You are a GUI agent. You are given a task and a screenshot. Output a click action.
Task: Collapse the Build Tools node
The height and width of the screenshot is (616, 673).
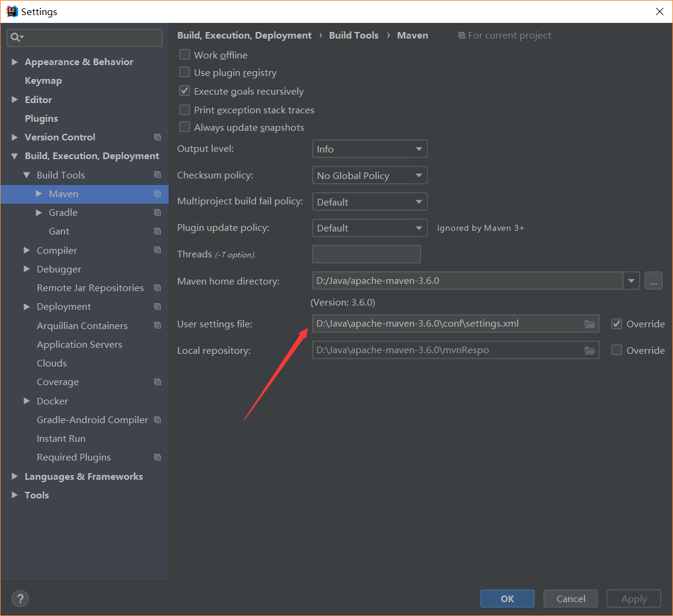[27, 175]
